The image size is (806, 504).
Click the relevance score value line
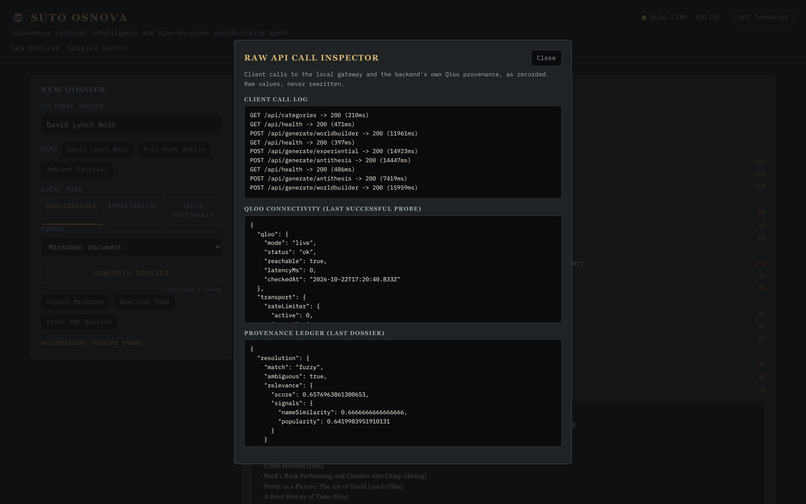point(320,394)
